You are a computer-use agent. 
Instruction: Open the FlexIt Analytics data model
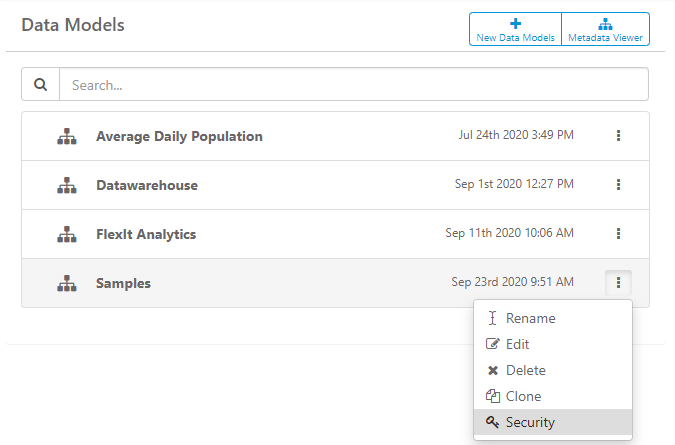[146, 235]
